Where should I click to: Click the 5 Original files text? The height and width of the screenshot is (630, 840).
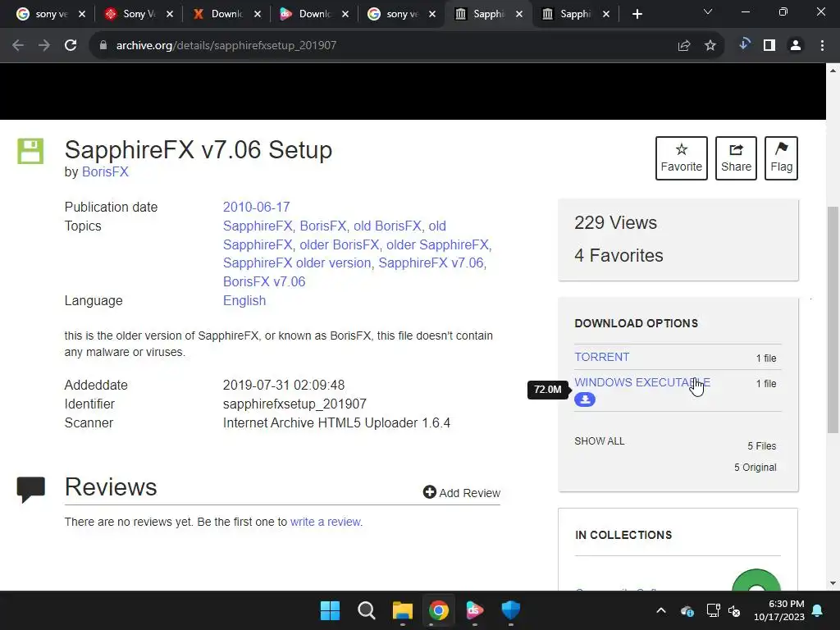click(x=756, y=467)
